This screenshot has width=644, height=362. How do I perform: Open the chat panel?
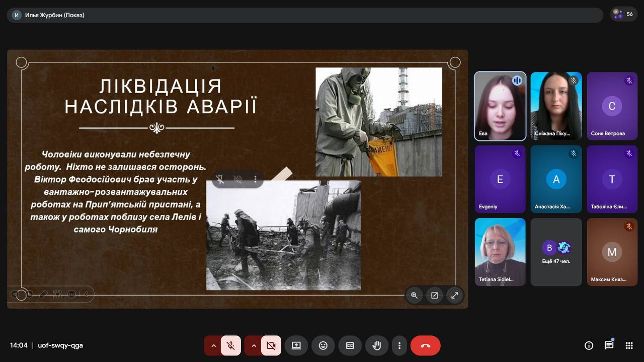(x=609, y=345)
